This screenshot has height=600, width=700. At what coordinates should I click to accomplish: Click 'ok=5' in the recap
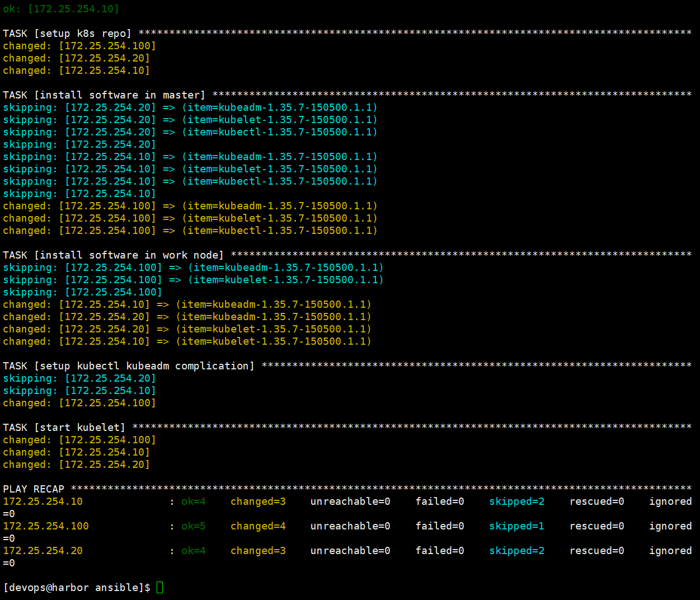(x=194, y=526)
